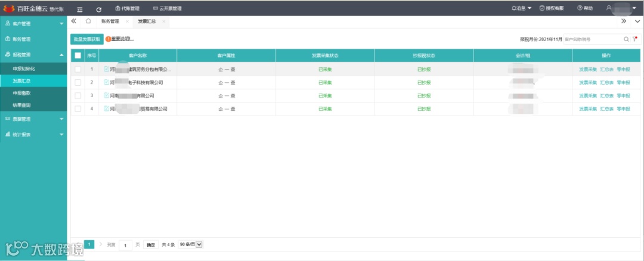Focus the 客户名称/税号 search field
The width and height of the screenshot is (644, 261).
point(593,39)
